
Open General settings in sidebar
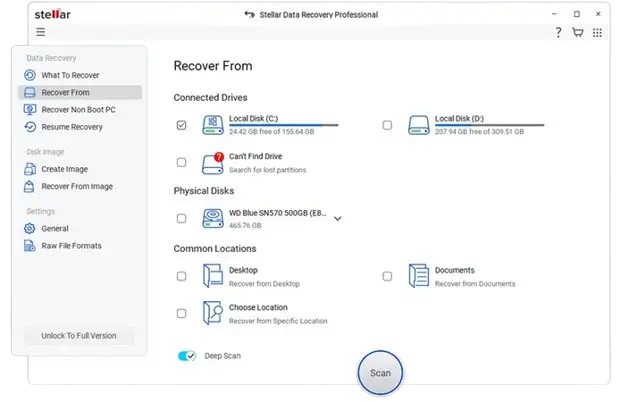coord(80,228)
